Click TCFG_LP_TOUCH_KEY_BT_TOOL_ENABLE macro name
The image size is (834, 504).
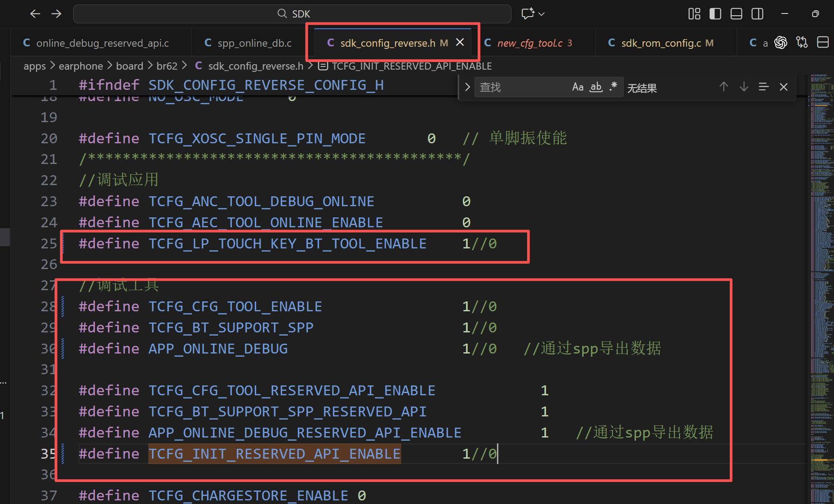tap(288, 243)
